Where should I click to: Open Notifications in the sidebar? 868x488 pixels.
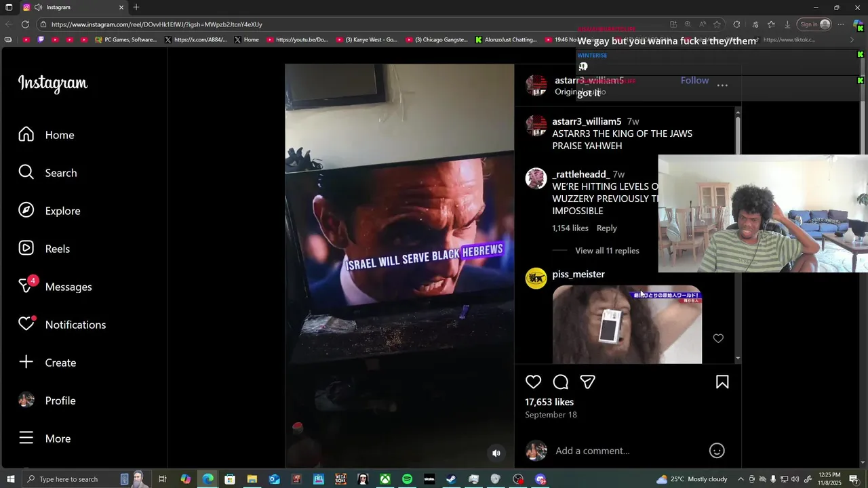tap(62, 325)
